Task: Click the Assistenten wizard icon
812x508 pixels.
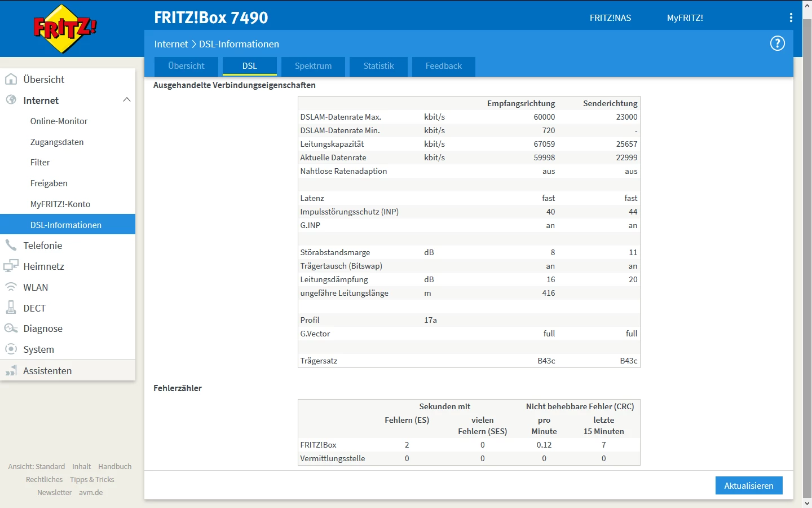Action: 11,370
